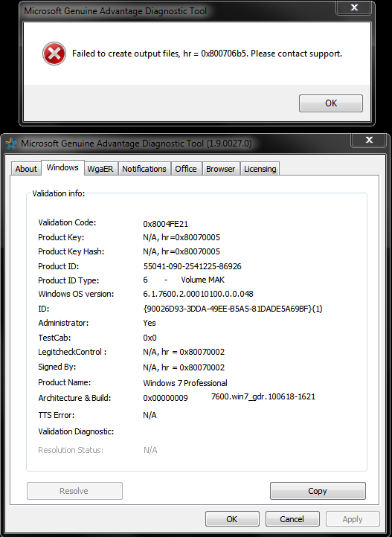Click the Validation info group label
Viewport: 392px width, 537px height.
(x=59, y=193)
